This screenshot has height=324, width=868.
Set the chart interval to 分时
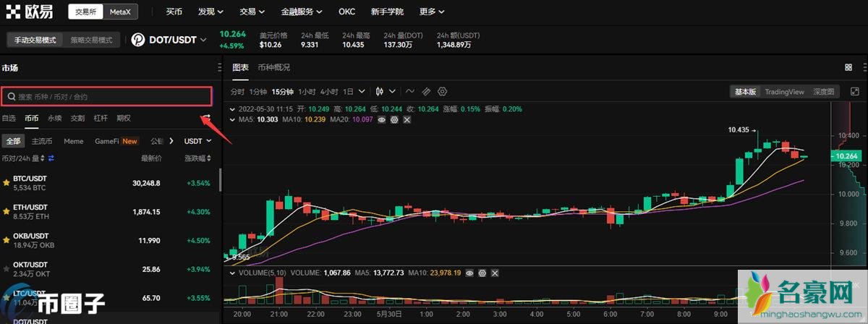[x=238, y=92]
